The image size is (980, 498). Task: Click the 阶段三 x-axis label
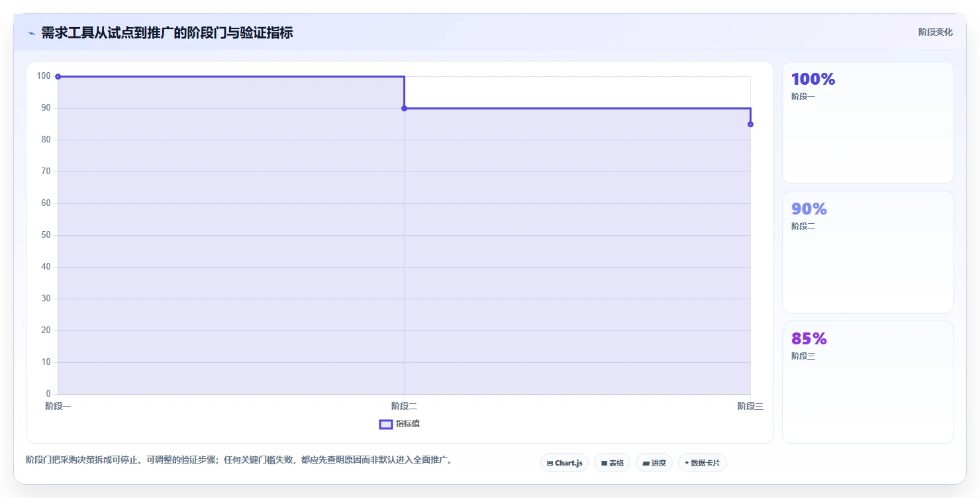[750, 406]
